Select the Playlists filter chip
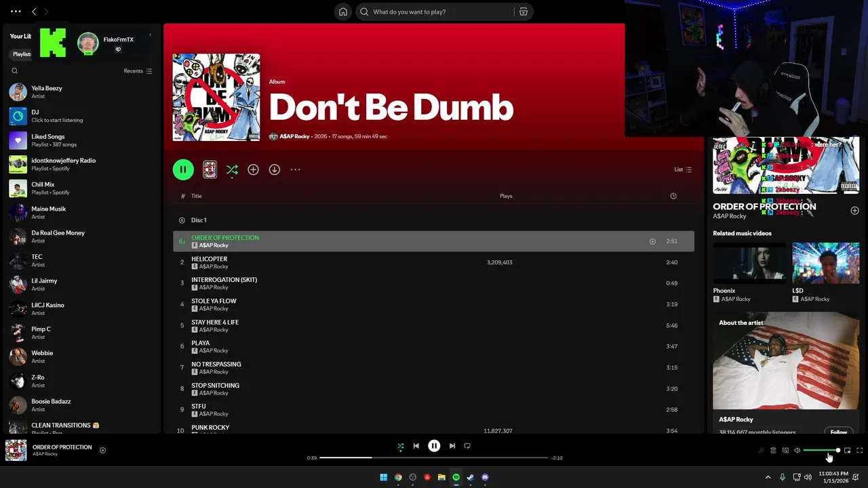 pos(22,54)
